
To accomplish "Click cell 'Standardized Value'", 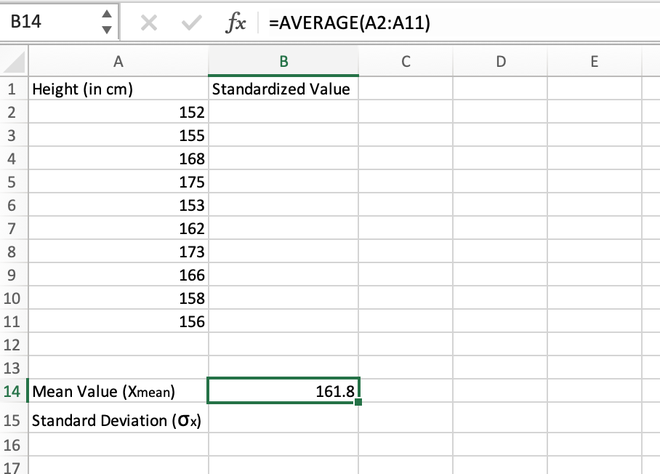I will pyautogui.click(x=284, y=89).
